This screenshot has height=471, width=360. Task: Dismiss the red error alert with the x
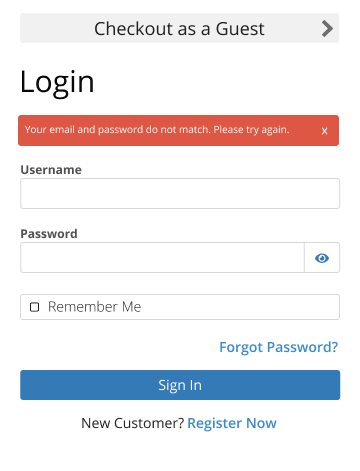point(324,131)
